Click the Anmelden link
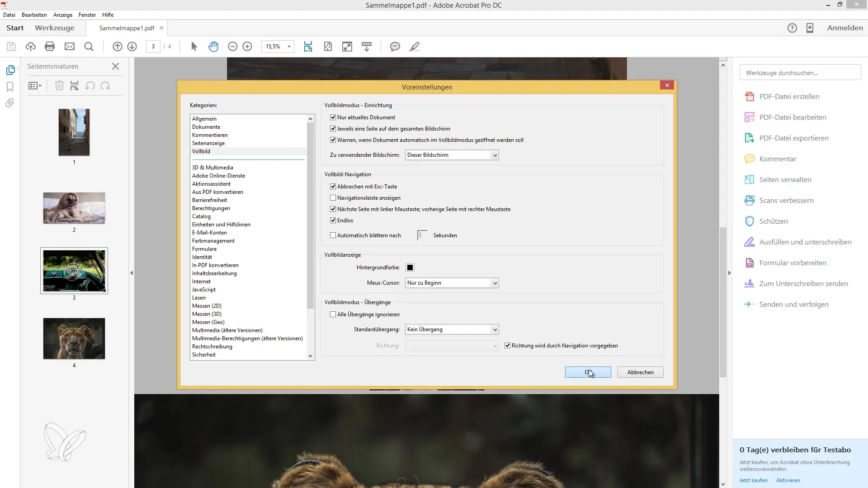The width and height of the screenshot is (868, 488). (x=845, y=28)
